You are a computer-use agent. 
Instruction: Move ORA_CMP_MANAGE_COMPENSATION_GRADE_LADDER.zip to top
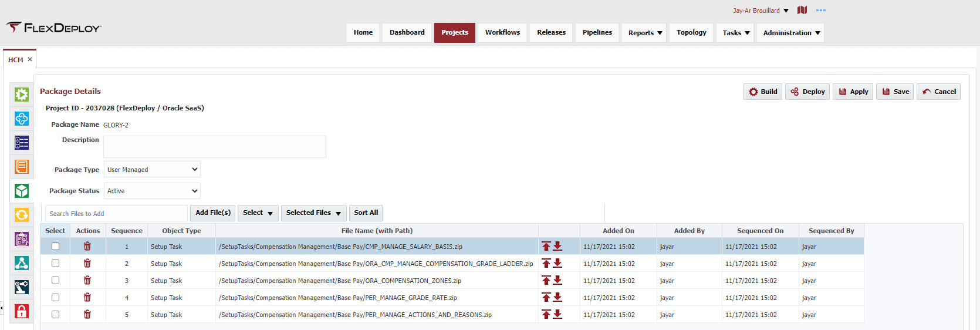546,263
